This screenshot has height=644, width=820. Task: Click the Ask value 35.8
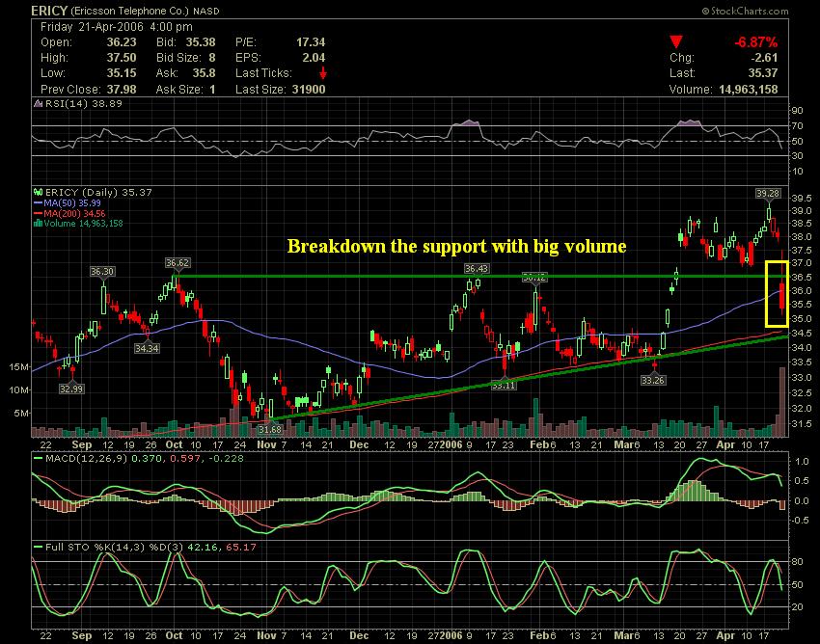click(x=204, y=73)
